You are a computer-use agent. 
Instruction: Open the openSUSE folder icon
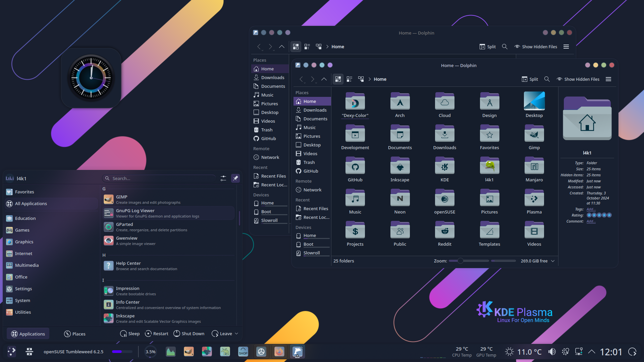(x=444, y=197)
